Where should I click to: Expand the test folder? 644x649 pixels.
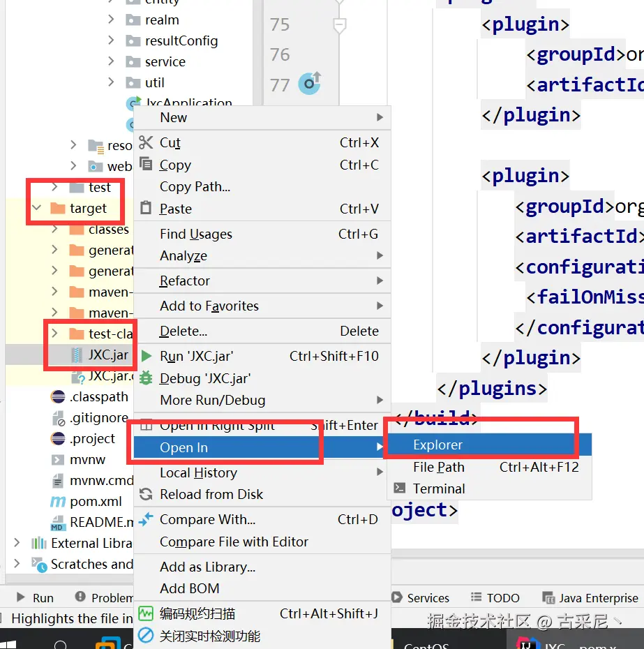pyautogui.click(x=54, y=186)
